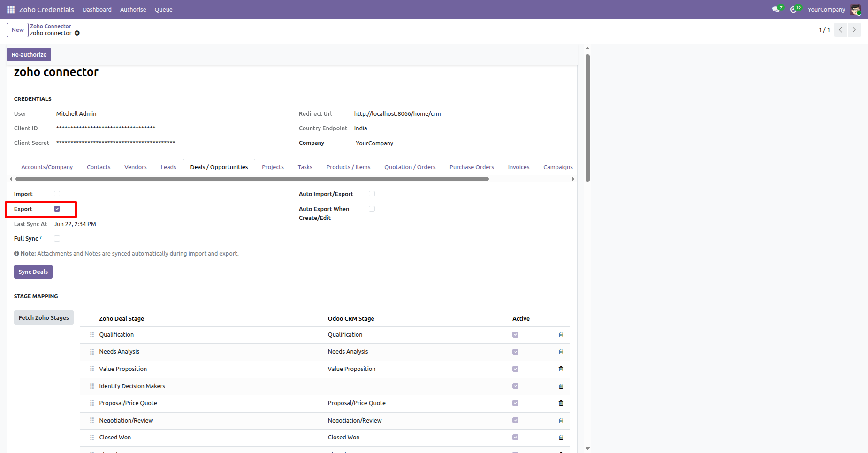This screenshot has height=453, width=868.
Task: Delete the Proposal/Price Quote stage row
Action: coord(561,403)
